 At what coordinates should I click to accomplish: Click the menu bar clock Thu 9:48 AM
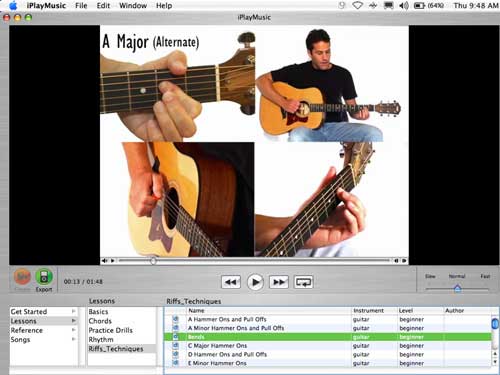[x=476, y=6]
